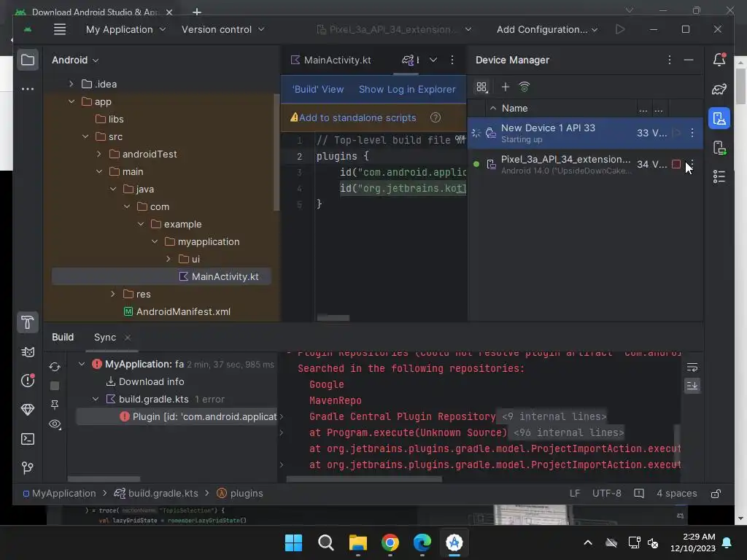Toggle scroll to end of build output

692,385
